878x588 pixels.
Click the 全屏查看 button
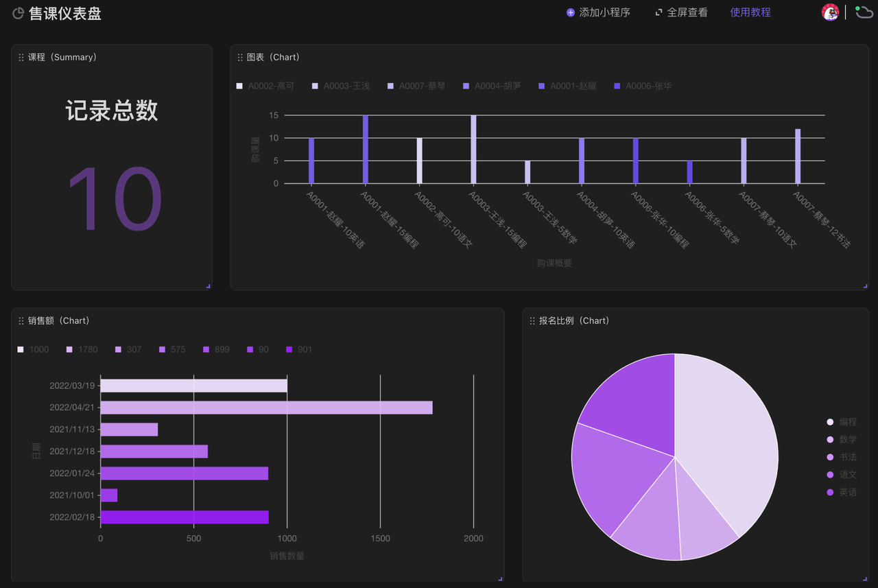[x=687, y=12]
